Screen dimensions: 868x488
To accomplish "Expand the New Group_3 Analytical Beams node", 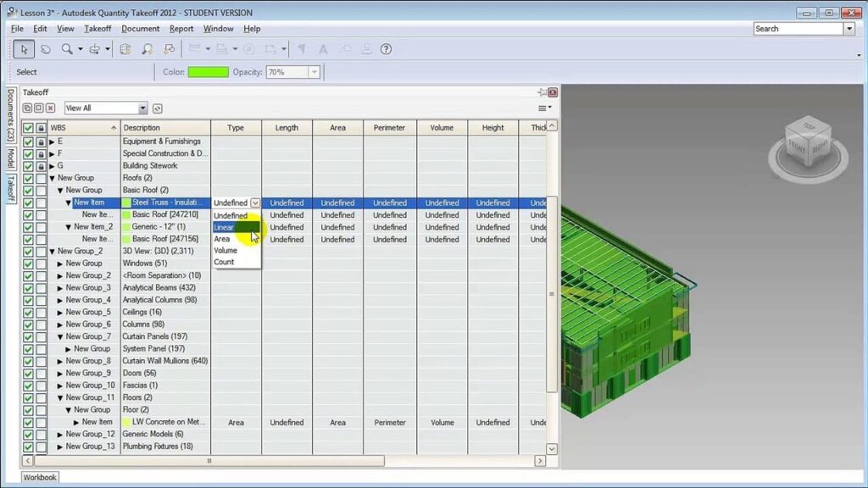I will [x=60, y=288].
